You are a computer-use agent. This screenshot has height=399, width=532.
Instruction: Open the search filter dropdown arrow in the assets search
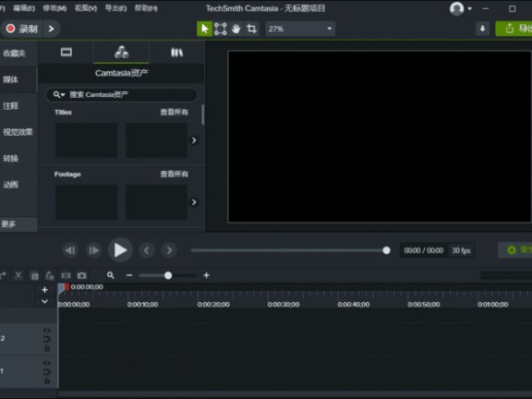tap(63, 94)
